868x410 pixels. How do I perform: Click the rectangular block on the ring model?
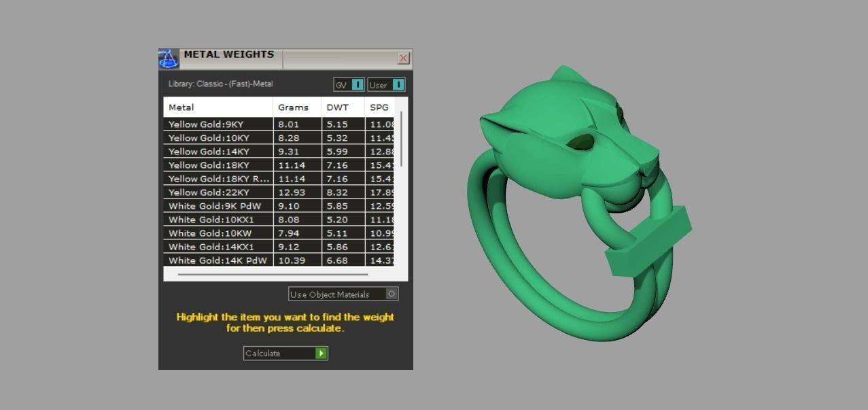(x=648, y=241)
